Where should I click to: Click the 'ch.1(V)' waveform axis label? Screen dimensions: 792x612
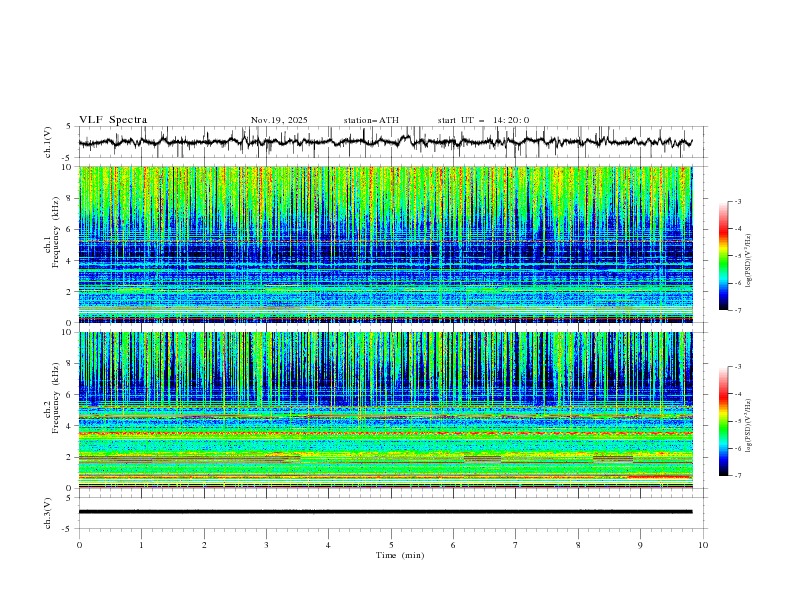(48, 142)
